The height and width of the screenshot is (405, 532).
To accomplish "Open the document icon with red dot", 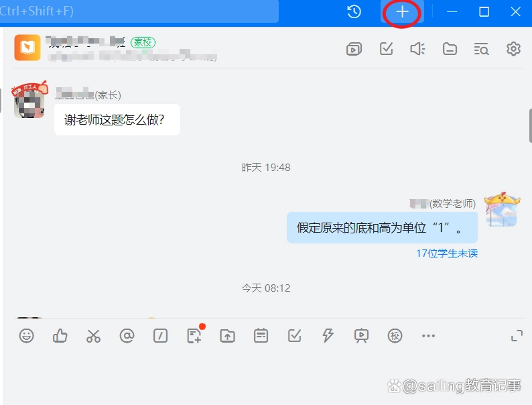I will [x=194, y=336].
